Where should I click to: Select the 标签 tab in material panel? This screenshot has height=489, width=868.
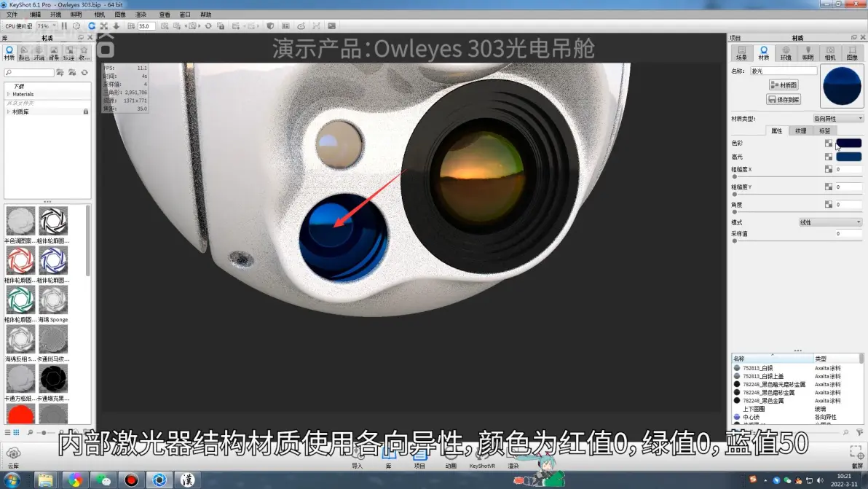pyautogui.click(x=824, y=130)
